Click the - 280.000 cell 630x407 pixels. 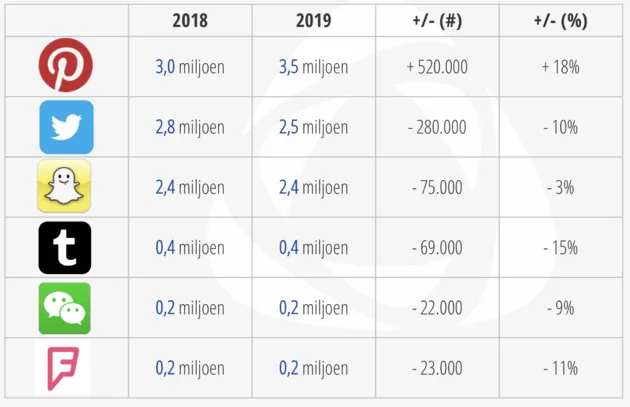click(x=437, y=127)
